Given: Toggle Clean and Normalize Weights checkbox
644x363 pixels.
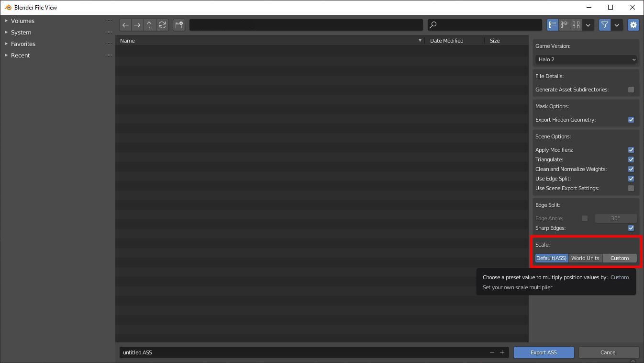Looking at the screenshot, I should (631, 169).
